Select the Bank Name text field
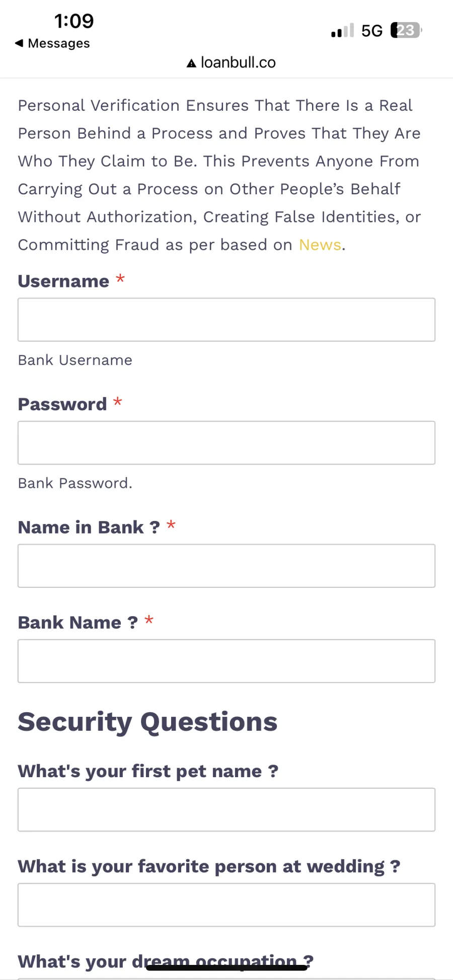Screen dimensions: 453x980 (226, 661)
